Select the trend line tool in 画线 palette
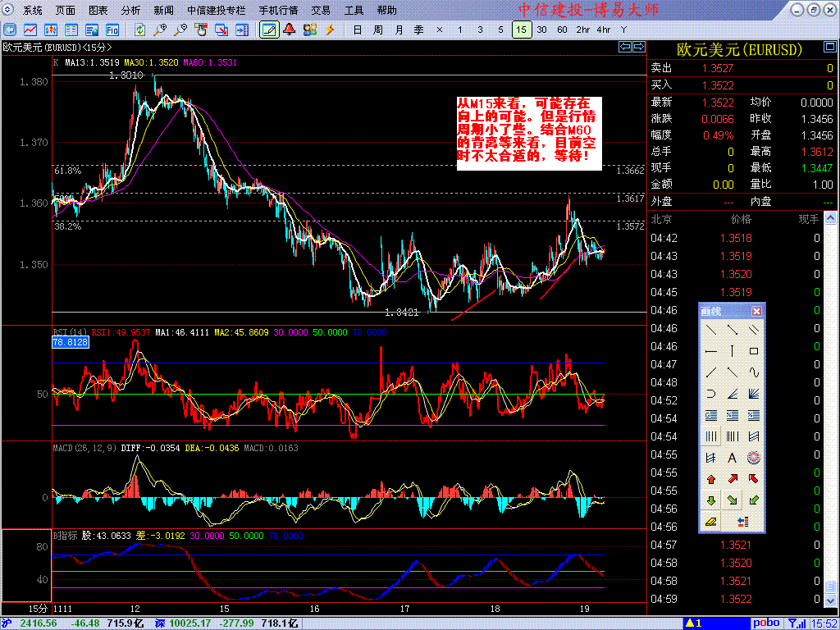The image size is (840, 630). coord(711,330)
